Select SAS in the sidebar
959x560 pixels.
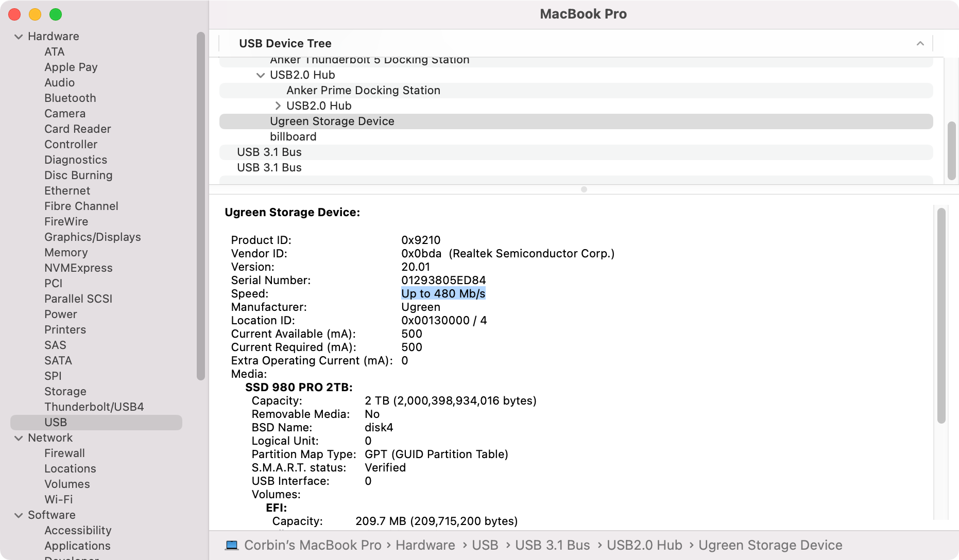(x=56, y=345)
